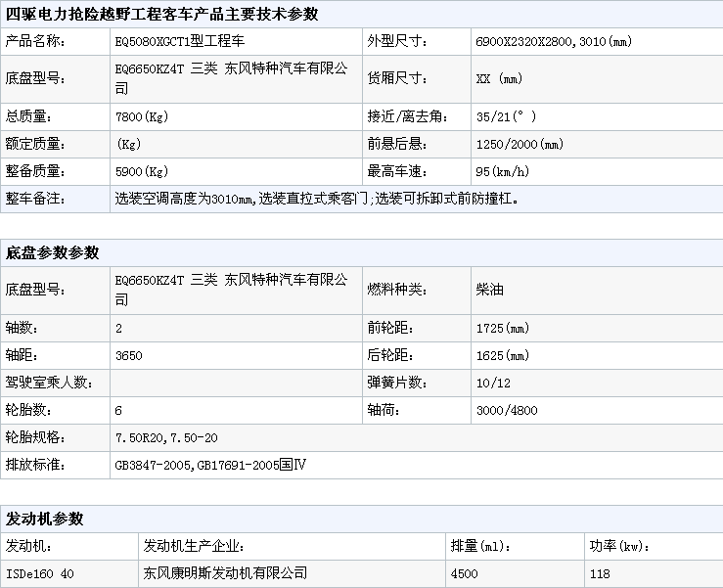
Task: Click the 发动机生产企业 column header
Action: (x=194, y=546)
